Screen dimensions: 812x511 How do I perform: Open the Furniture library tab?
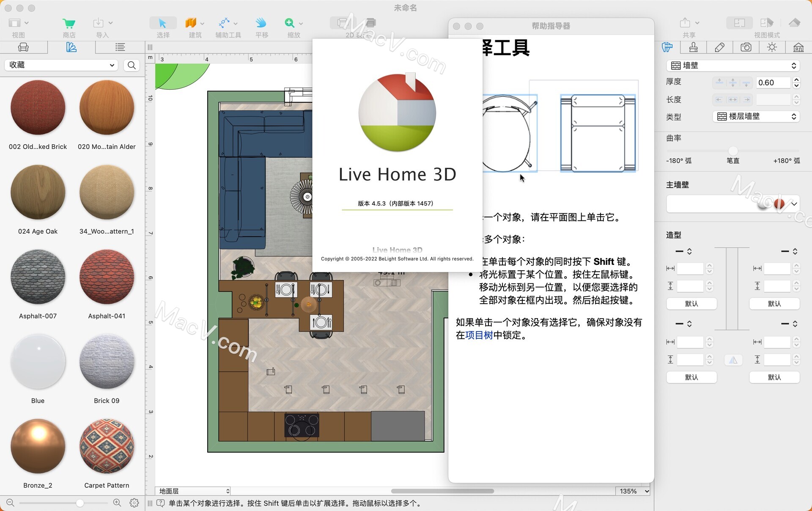24,47
